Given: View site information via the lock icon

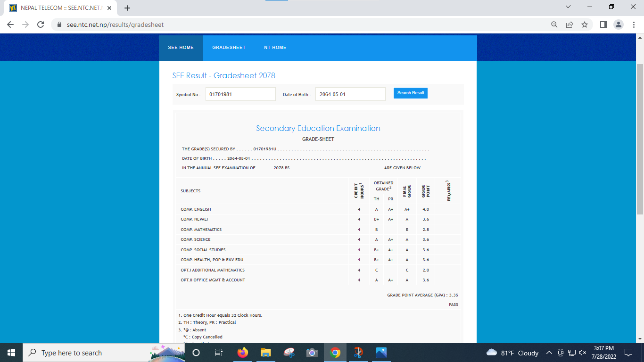Looking at the screenshot, I should pos(59,25).
